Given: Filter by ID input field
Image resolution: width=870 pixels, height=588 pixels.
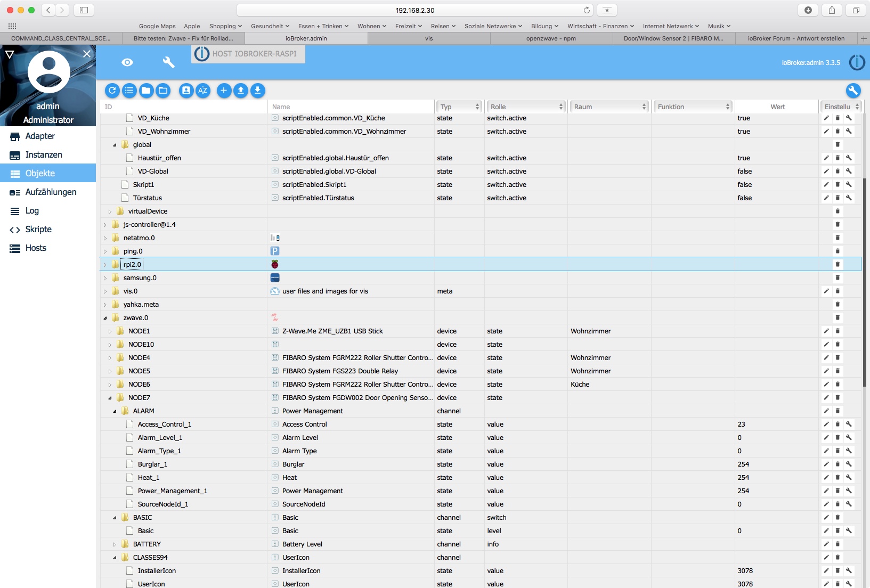Looking at the screenshot, I should click(184, 107).
